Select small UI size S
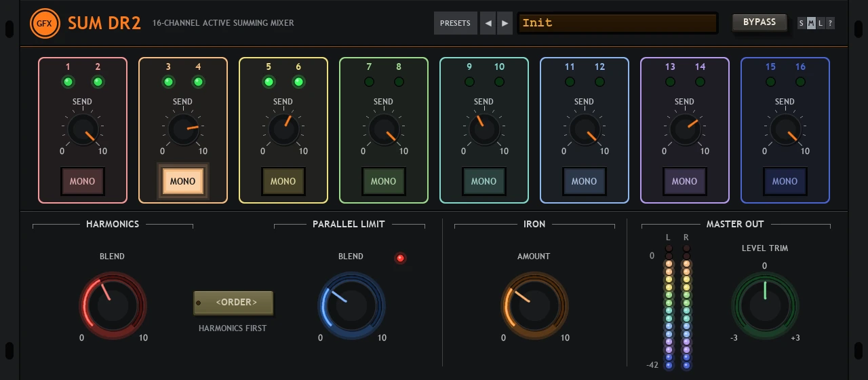 tap(802, 23)
